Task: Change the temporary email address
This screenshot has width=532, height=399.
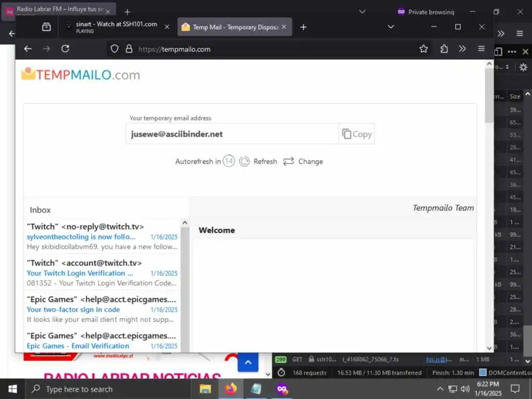Action: tap(303, 162)
